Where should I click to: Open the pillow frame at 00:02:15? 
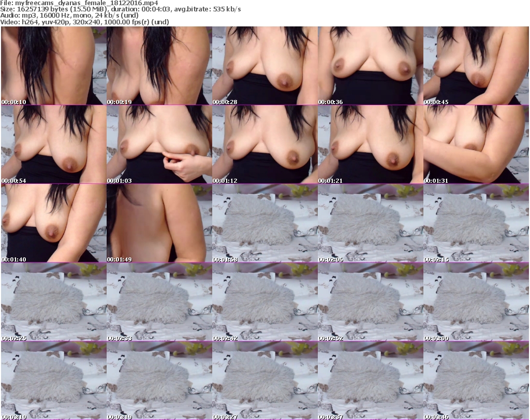click(476, 223)
